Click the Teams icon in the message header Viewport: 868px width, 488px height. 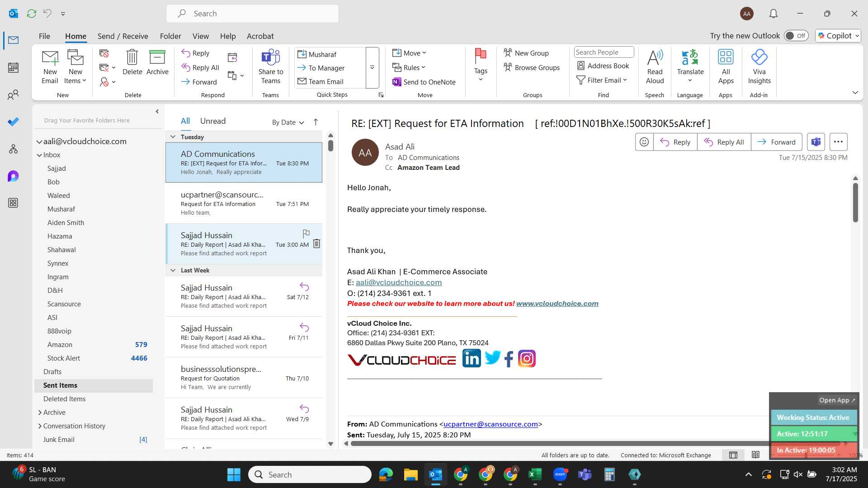(x=816, y=142)
